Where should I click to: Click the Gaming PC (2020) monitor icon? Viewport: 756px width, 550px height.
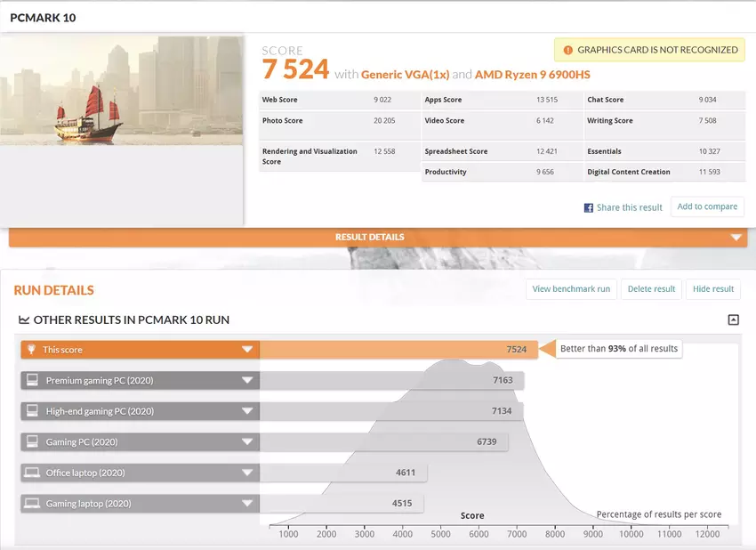pyautogui.click(x=32, y=441)
